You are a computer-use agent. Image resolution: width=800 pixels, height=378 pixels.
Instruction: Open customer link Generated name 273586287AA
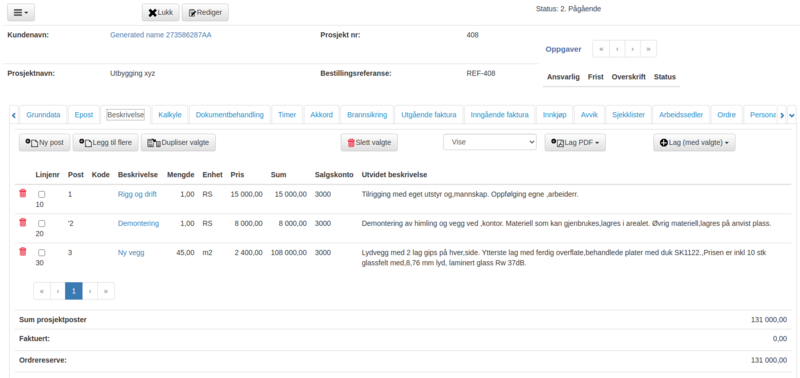click(161, 35)
